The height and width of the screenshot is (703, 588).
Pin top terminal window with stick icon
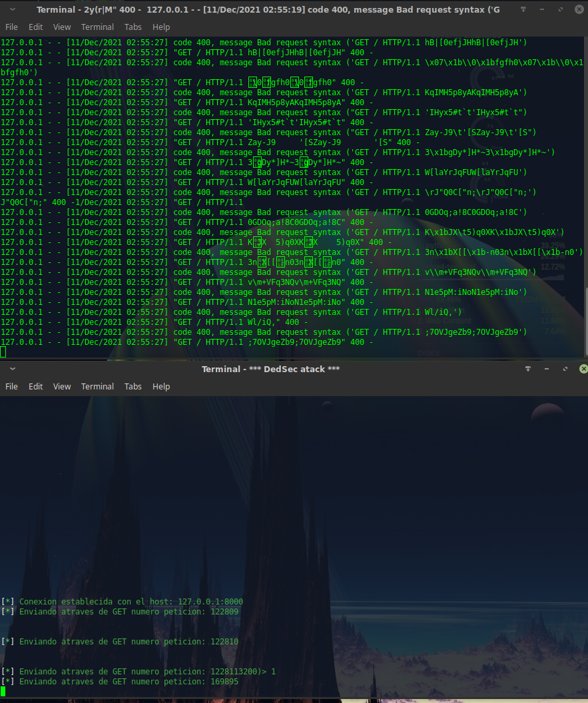tap(523, 9)
